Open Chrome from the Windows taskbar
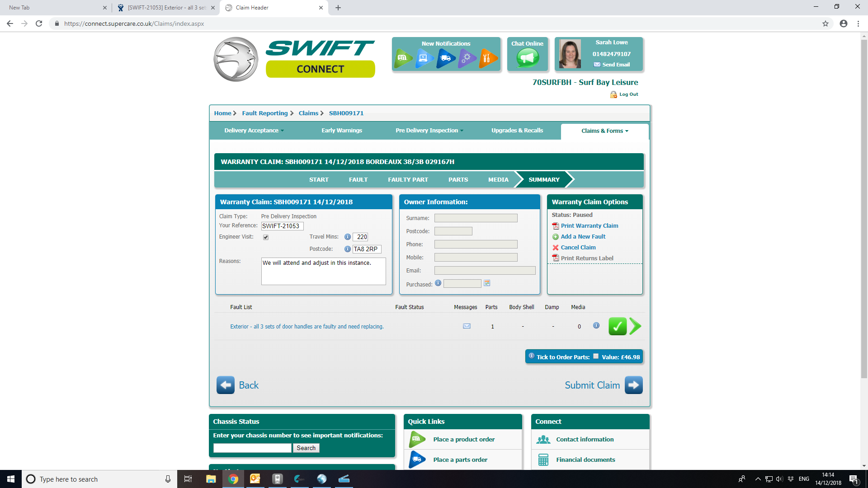868x488 pixels. pos(233,479)
